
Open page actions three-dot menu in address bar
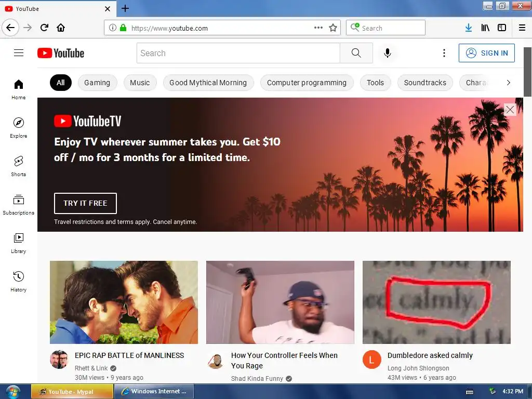point(318,28)
